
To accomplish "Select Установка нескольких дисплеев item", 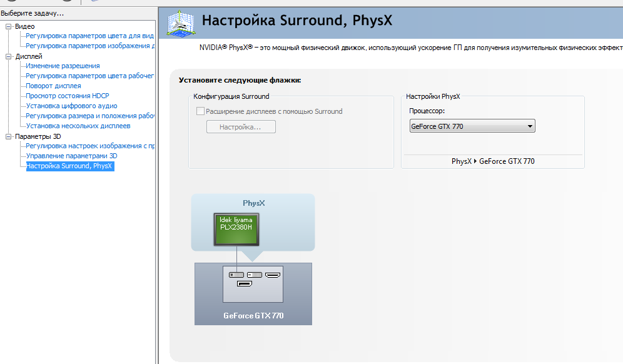I will click(x=78, y=126).
